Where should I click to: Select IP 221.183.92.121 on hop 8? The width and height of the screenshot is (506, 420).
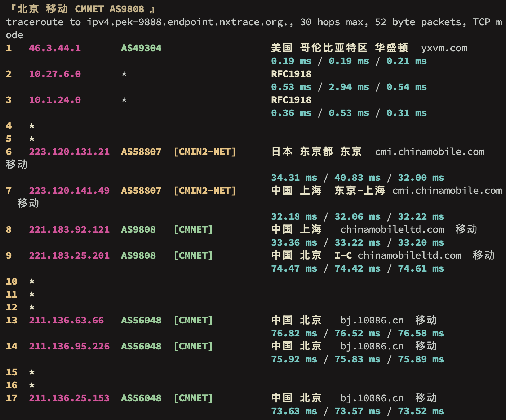point(69,229)
